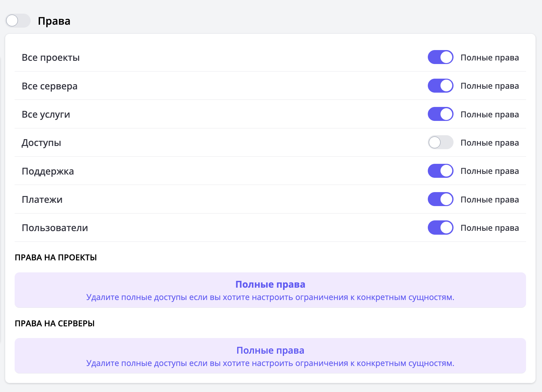
Task: Turn off the "Платежи" toggle switch
Action: coord(440,199)
